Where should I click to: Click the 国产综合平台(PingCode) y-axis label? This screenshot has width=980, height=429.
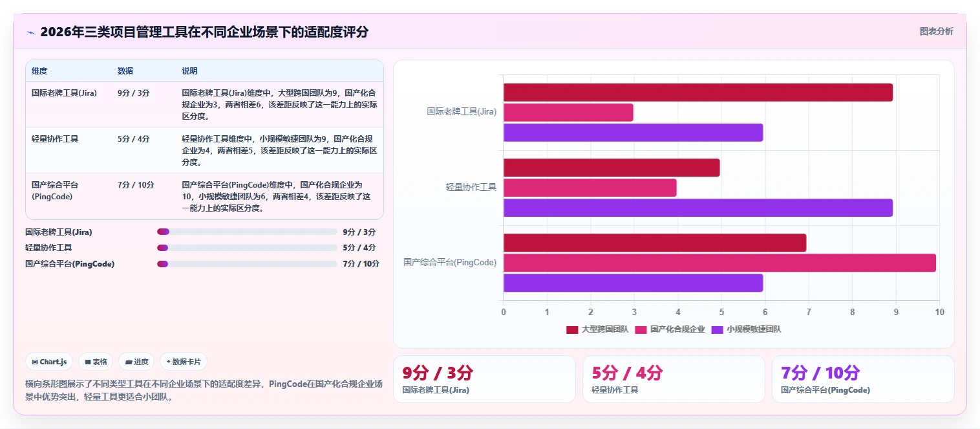[450, 263]
